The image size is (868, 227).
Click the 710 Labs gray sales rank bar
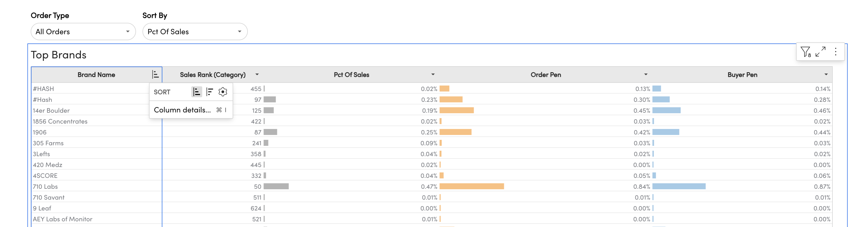(276, 187)
